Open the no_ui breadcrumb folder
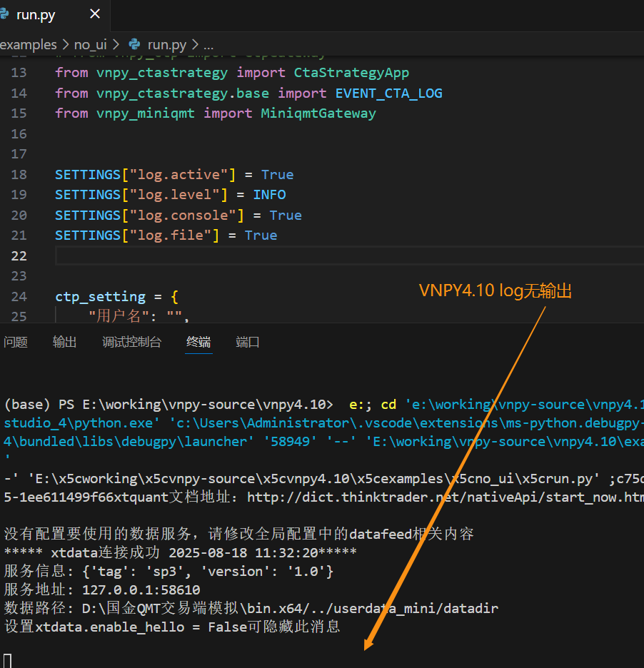644x668 pixels. [x=91, y=44]
